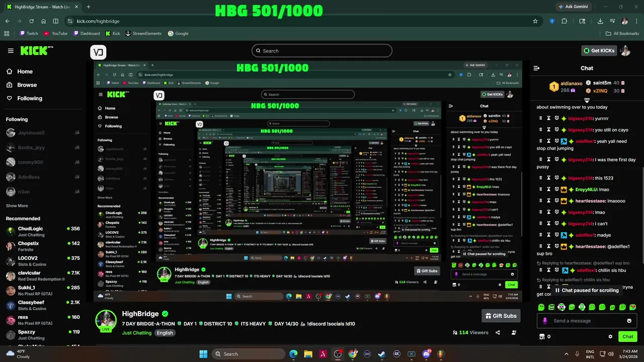This screenshot has height=362, width=644.
Task: Open a new Chrome tab
Action: pyautogui.click(x=89, y=7)
